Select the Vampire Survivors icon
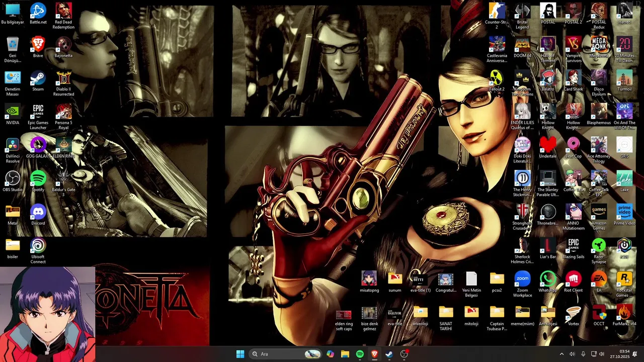 coord(573,50)
